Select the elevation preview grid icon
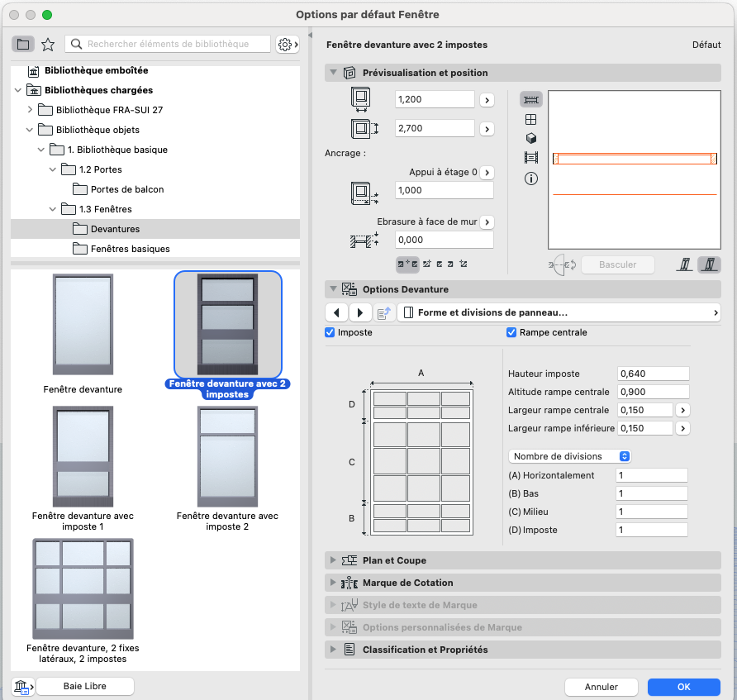 (530, 119)
